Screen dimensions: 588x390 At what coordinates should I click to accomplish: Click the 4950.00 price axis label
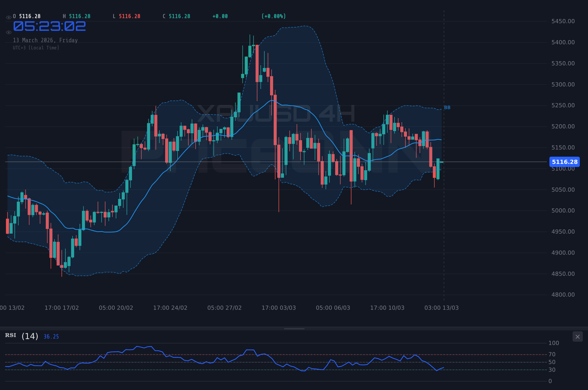coord(563,232)
